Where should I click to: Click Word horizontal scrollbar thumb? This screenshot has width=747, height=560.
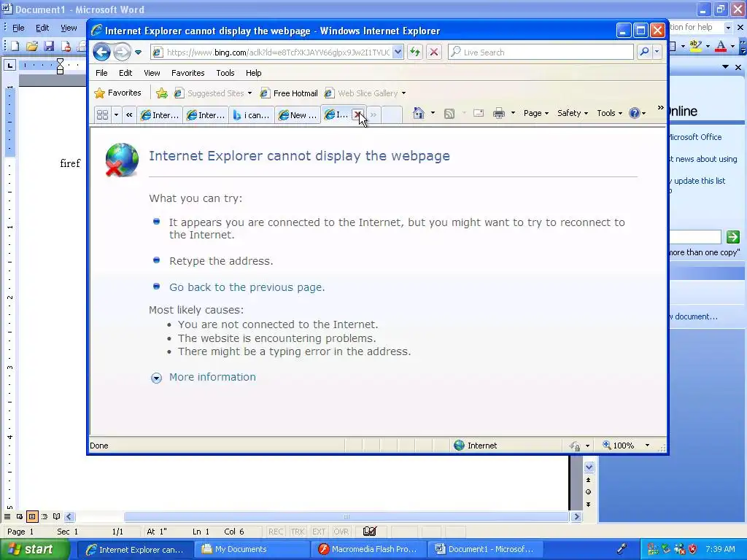[346, 517]
